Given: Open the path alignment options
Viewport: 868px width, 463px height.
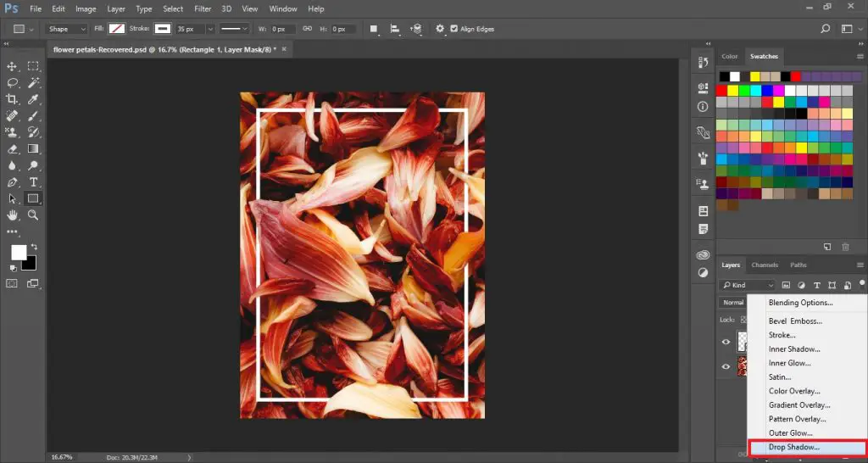Looking at the screenshot, I should click(395, 29).
